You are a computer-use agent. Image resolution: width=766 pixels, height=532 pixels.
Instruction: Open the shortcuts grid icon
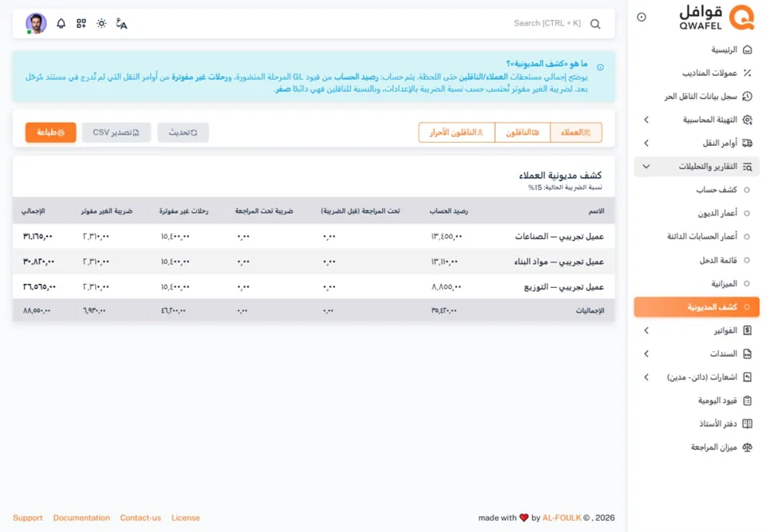81,23
